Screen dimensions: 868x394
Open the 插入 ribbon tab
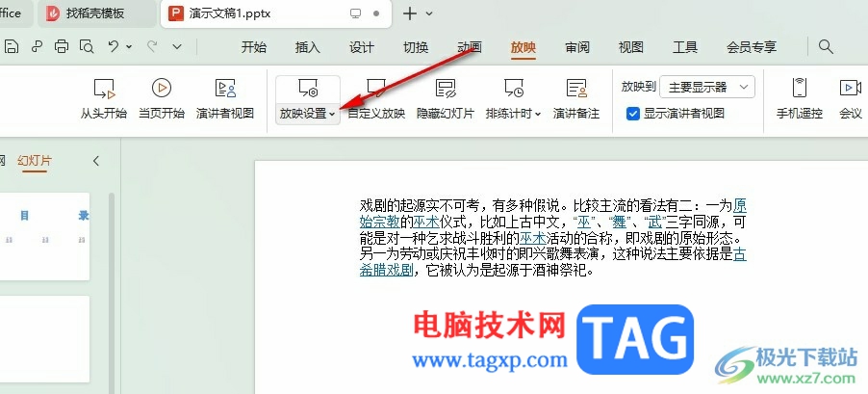[x=308, y=47]
